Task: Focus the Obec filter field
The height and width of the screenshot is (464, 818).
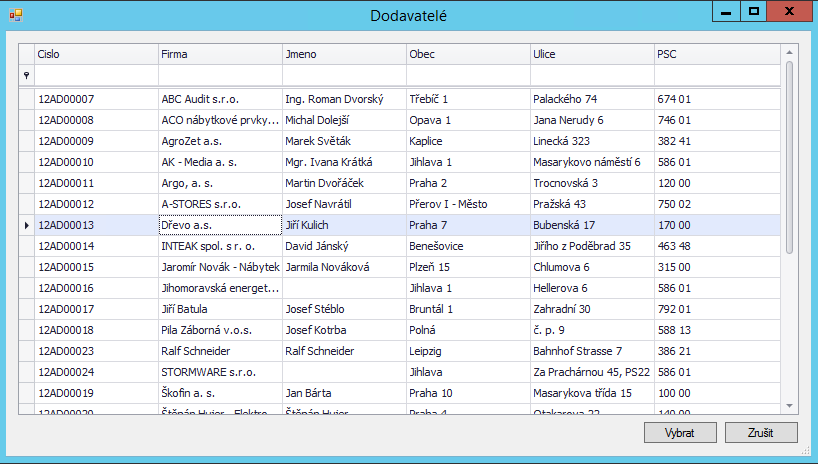Action: [468, 76]
